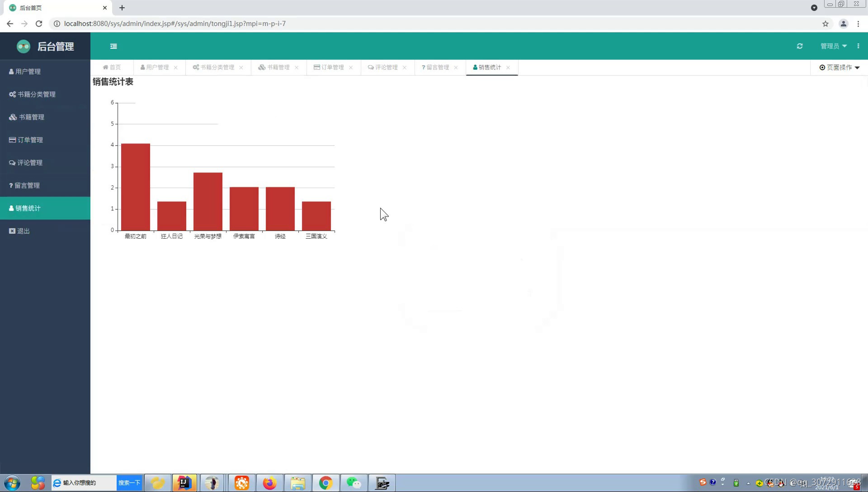Open the vertical dots menu in the teal header
The width and height of the screenshot is (868, 492).
click(858, 46)
